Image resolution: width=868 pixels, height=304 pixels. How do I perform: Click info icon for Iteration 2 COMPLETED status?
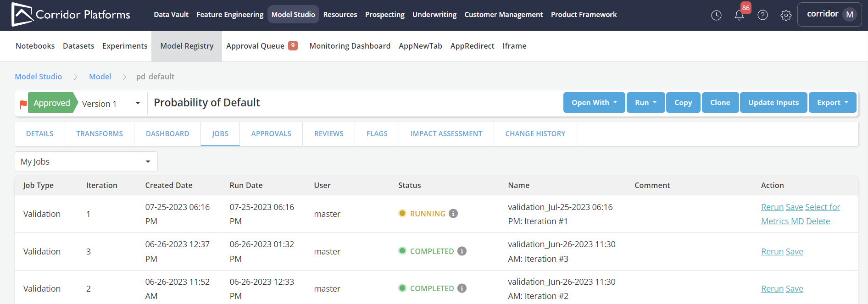[x=462, y=288]
